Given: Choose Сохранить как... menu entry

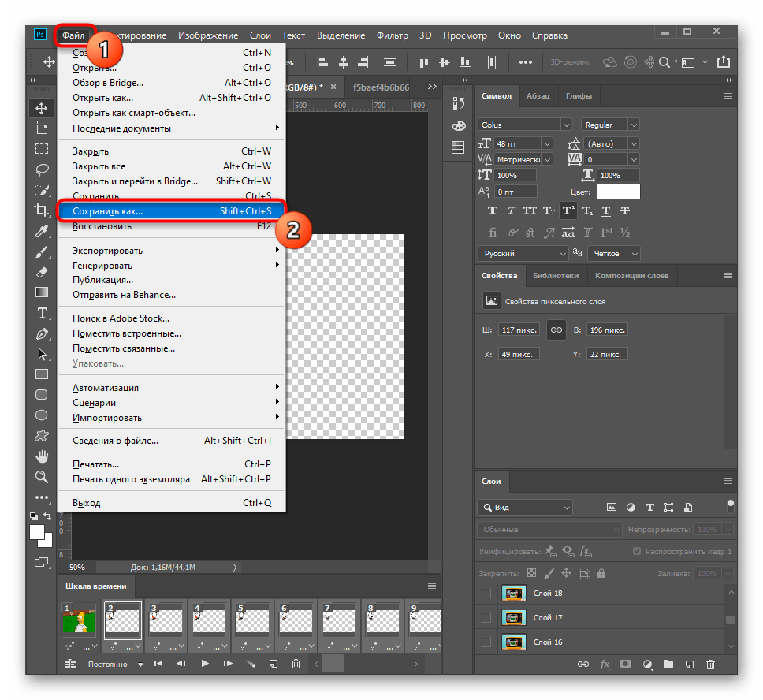Looking at the screenshot, I should (171, 211).
